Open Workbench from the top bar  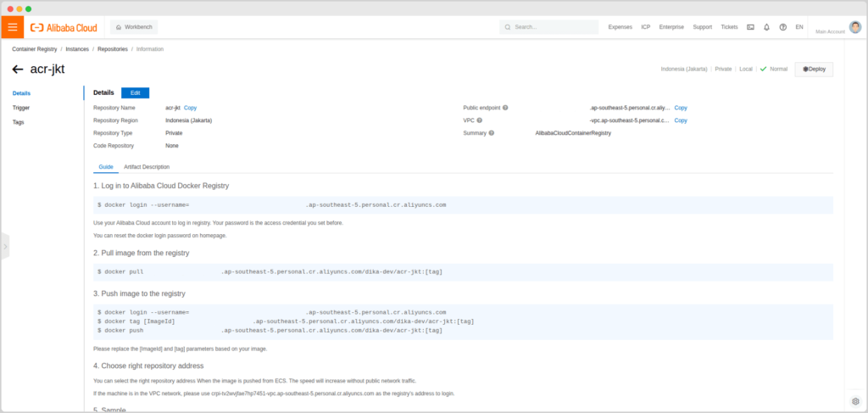[x=134, y=27]
